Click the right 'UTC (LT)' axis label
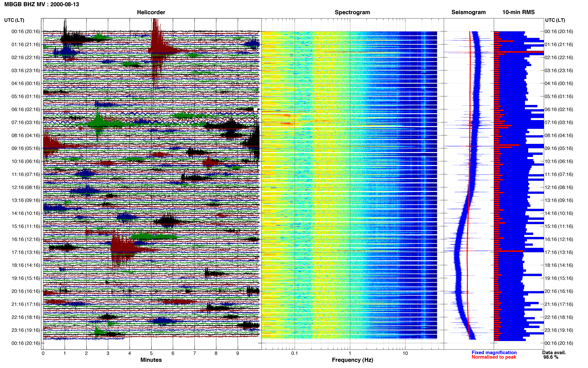Image resolution: width=588 pixels, height=368 pixels. pyautogui.click(x=555, y=20)
